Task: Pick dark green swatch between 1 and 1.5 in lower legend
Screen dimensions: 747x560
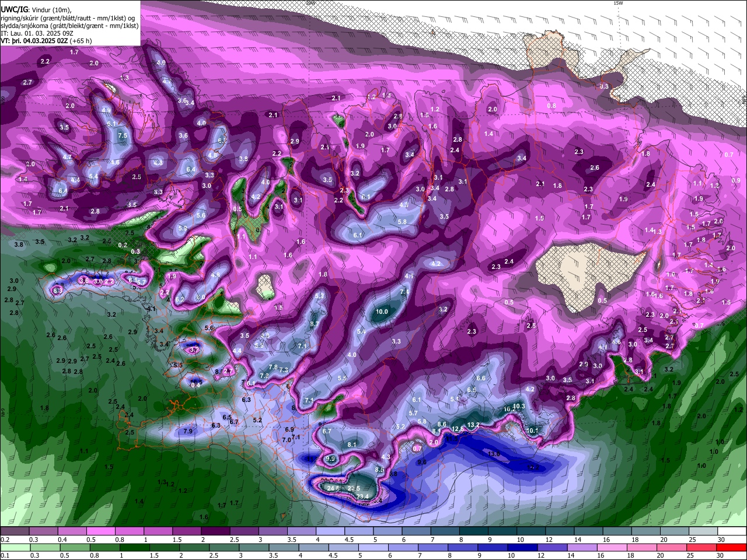Action: click(x=136, y=547)
